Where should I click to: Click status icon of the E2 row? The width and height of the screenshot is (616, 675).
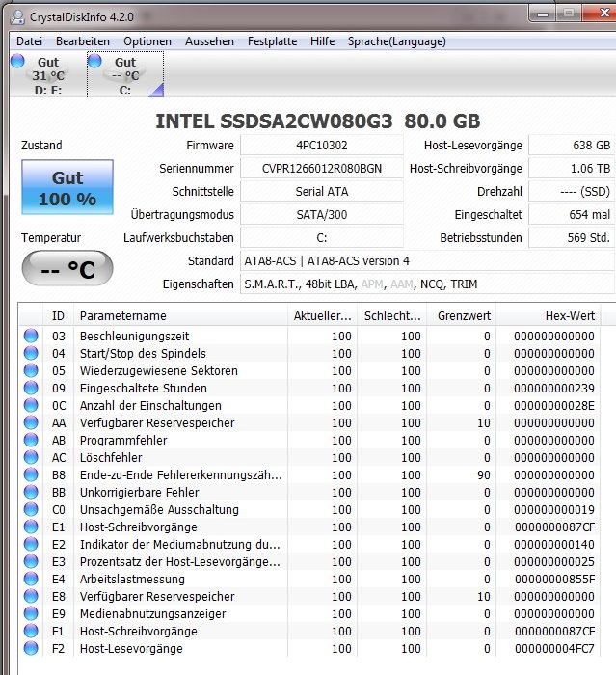(x=31, y=544)
